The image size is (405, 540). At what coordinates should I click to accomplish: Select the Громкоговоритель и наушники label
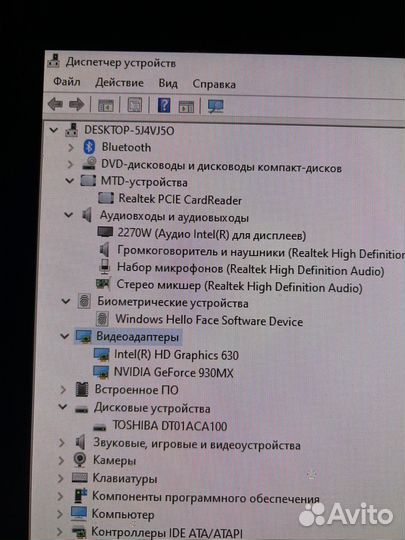pyautogui.click(x=261, y=253)
